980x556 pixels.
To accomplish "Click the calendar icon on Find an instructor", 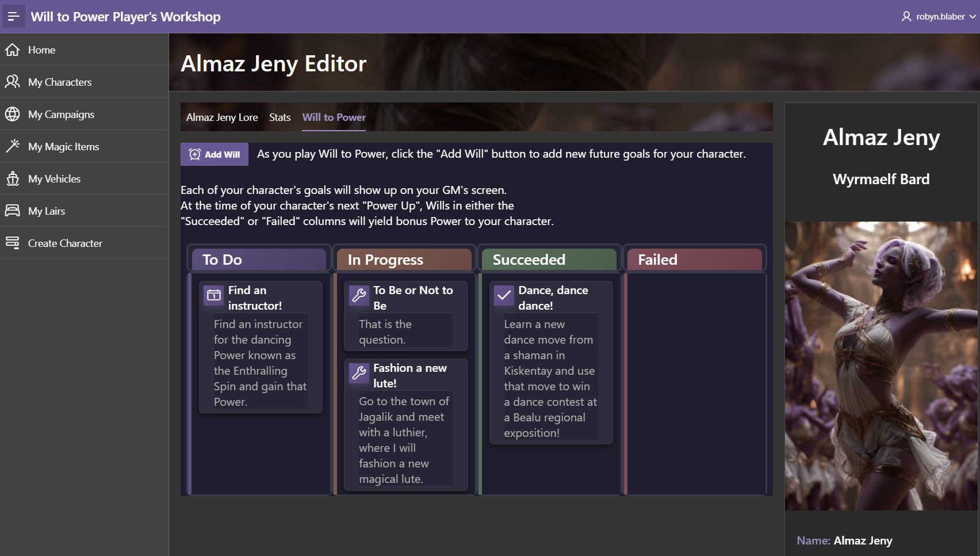I will [x=214, y=295].
